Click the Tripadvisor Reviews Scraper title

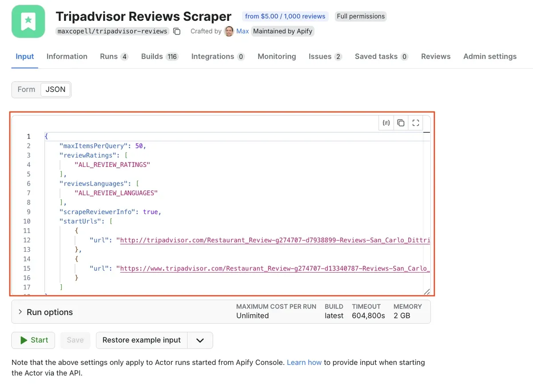143,16
